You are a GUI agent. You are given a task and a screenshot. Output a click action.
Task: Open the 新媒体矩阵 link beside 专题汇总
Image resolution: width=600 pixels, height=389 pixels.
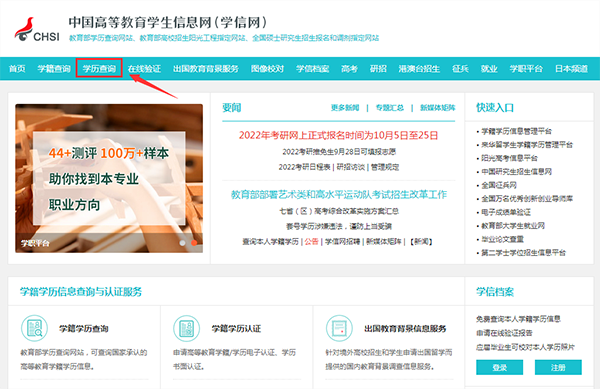[438, 107]
